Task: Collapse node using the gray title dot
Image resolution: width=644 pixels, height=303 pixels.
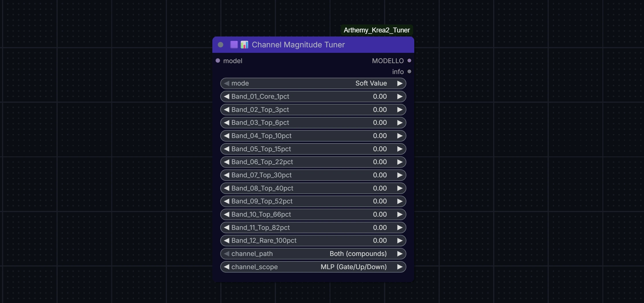Action: 220,45
